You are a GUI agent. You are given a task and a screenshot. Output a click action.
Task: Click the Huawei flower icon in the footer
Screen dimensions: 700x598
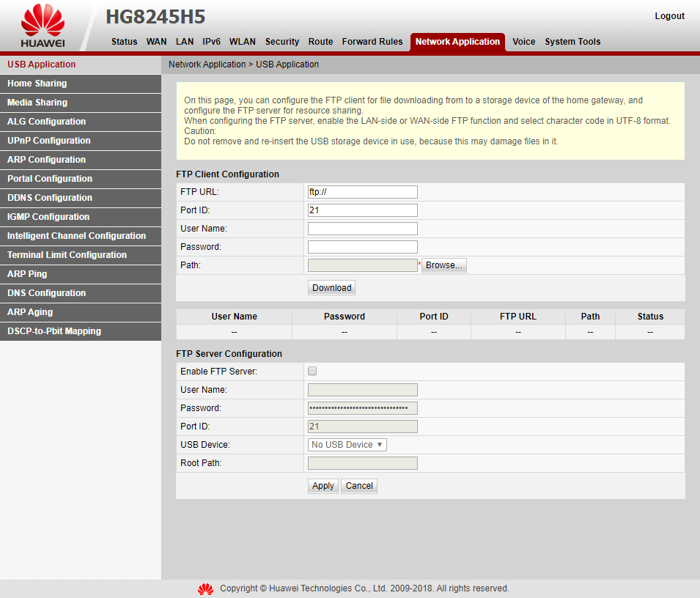pos(205,588)
